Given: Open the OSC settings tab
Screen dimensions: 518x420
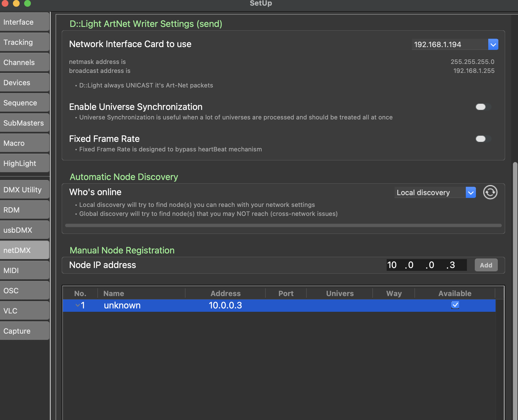Looking at the screenshot, I should pyautogui.click(x=25, y=291).
